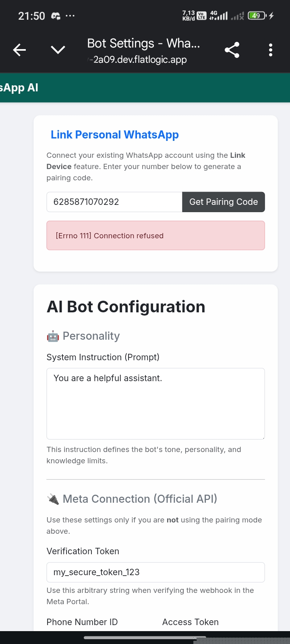This screenshot has width=290, height=644.
Task: Select the Verification Token field
Action: click(x=155, y=572)
